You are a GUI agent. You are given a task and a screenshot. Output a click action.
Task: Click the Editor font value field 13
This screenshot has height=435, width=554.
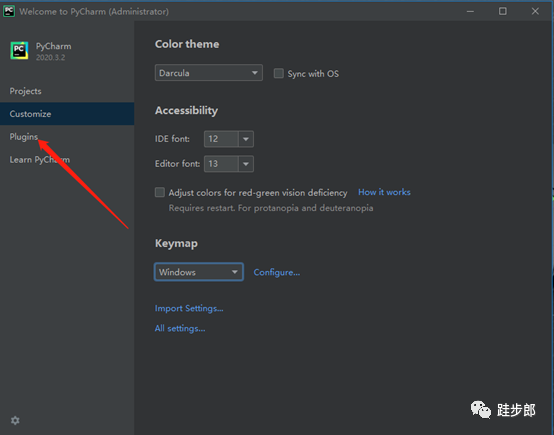click(x=222, y=164)
